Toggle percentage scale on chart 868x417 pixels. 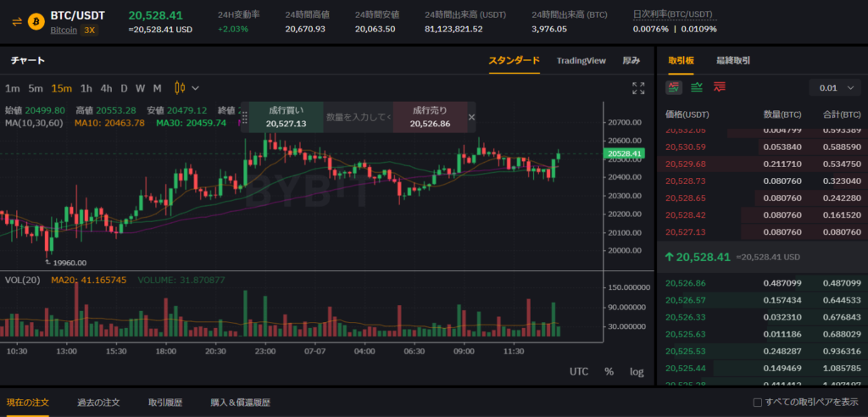coord(609,371)
